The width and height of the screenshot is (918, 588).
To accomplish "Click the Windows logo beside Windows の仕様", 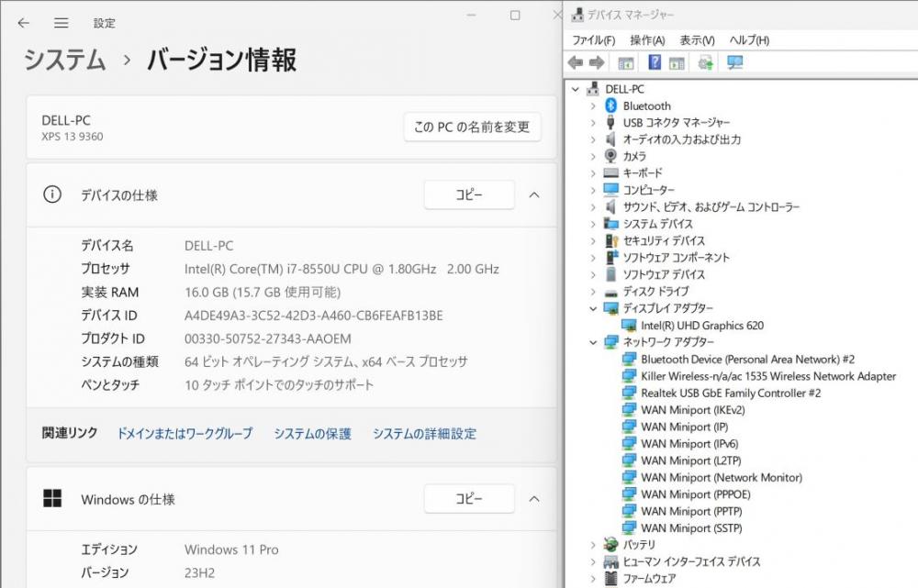I will click(52, 498).
